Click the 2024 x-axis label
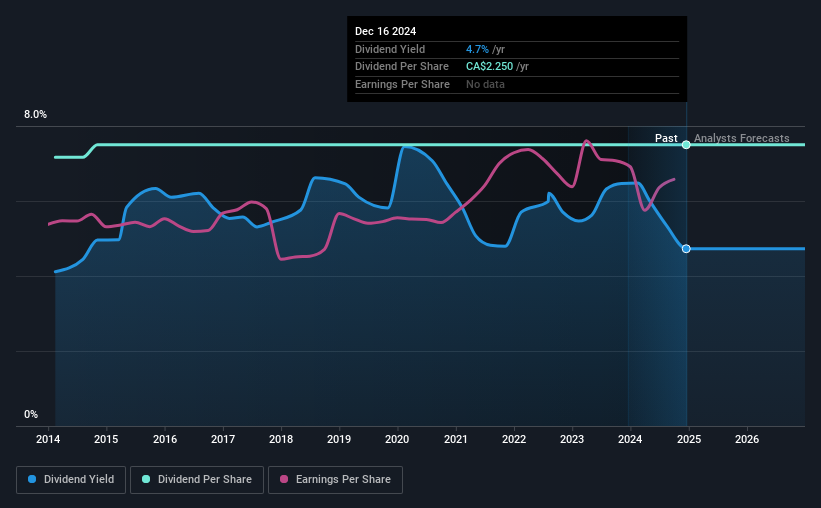 pyautogui.click(x=630, y=439)
